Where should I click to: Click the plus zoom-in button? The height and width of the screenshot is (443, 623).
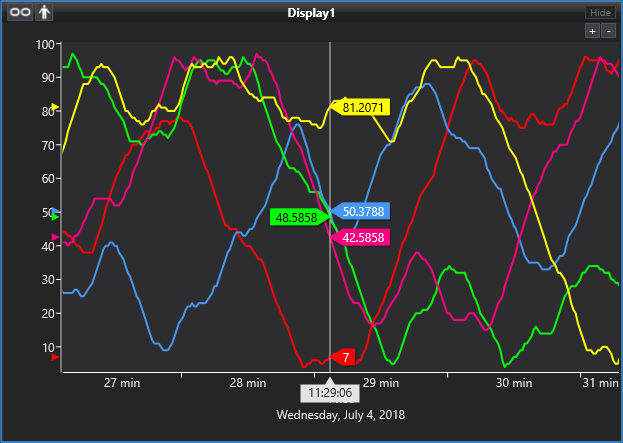[x=592, y=31]
